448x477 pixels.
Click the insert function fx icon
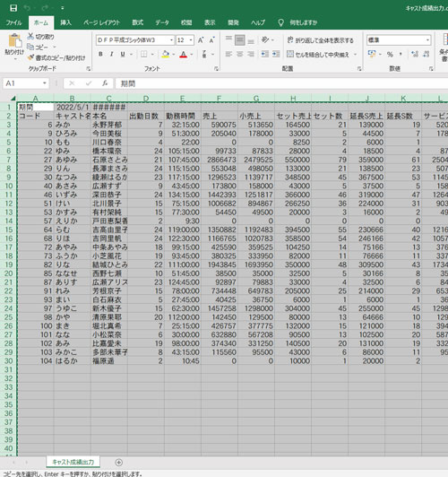[105, 83]
